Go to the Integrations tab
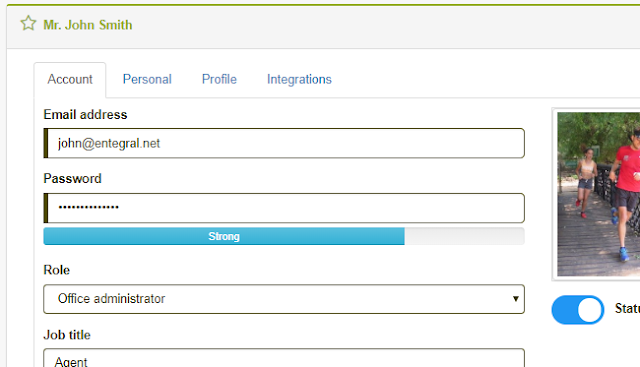Image resolution: width=640 pixels, height=367 pixels. 299,79
